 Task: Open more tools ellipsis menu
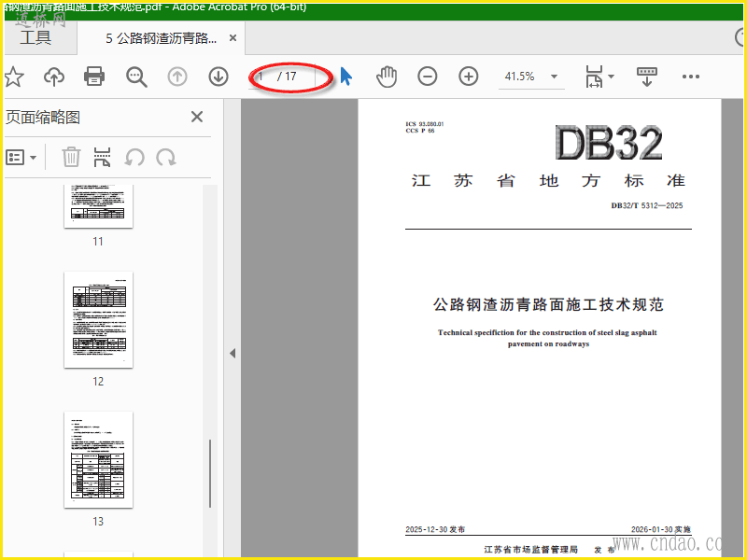click(690, 77)
